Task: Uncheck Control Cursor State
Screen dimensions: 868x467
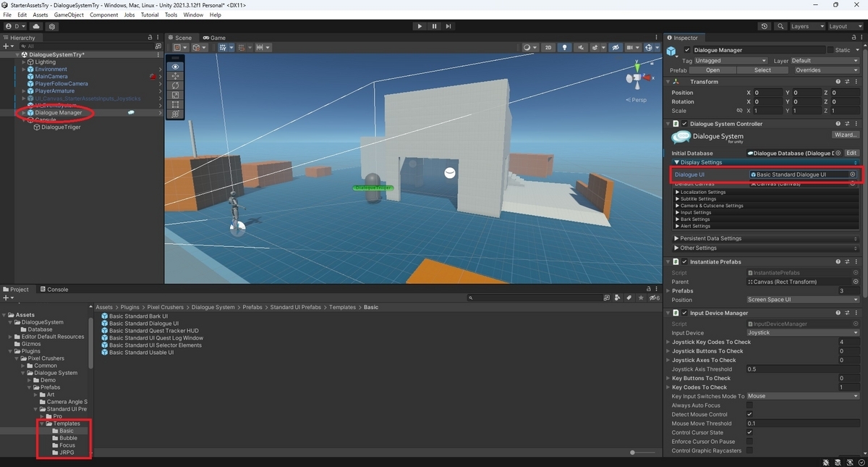Action: [x=749, y=432]
